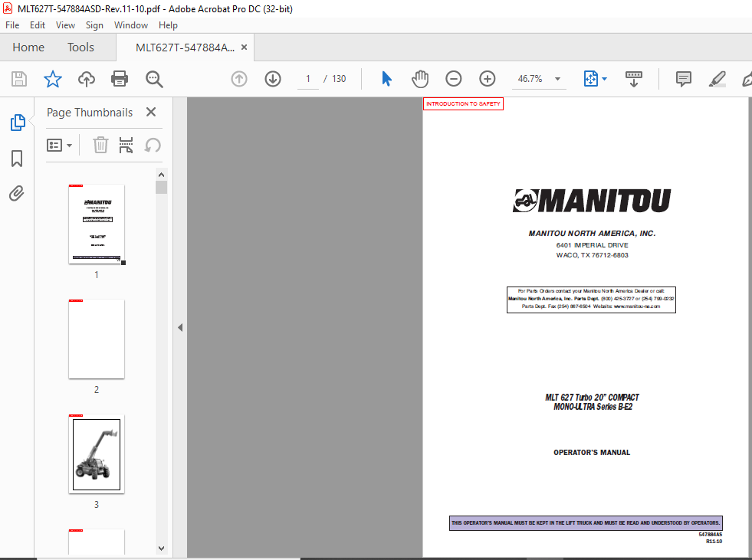Delete selected page trash icon
The height and width of the screenshot is (560, 752).
[100, 145]
